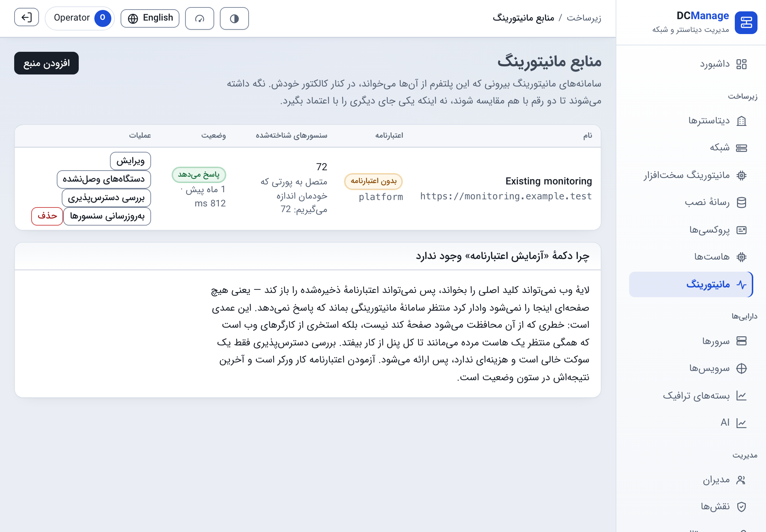Click the ویرایش button for Existing monitoring
The height and width of the screenshot is (532, 766).
click(x=131, y=161)
